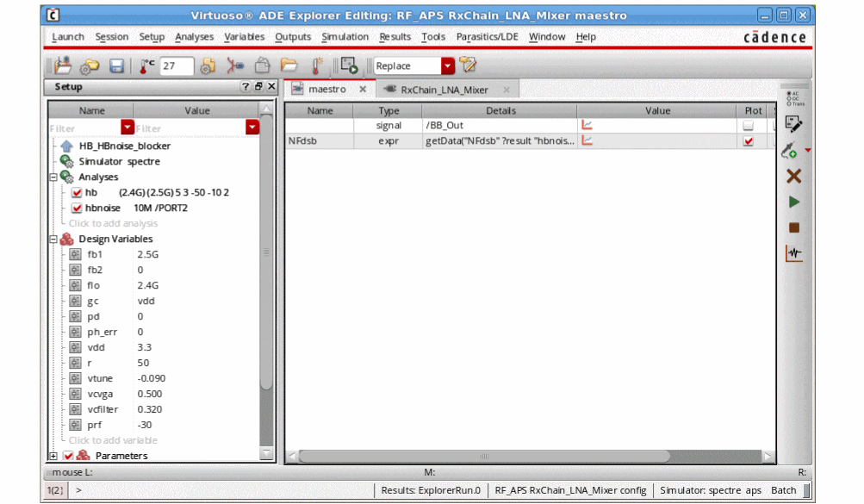The image size is (864, 504).
Task: Expand the Parameters tree node
Action: click(x=53, y=456)
